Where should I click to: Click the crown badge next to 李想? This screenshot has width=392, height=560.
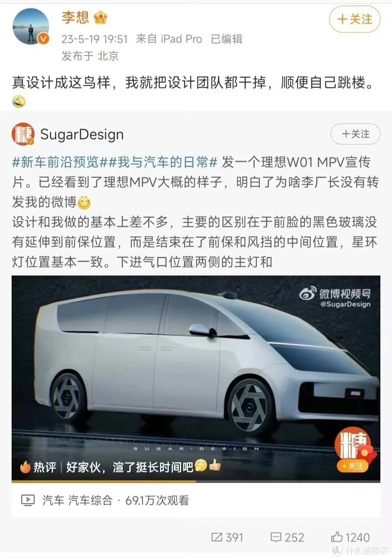(x=101, y=17)
